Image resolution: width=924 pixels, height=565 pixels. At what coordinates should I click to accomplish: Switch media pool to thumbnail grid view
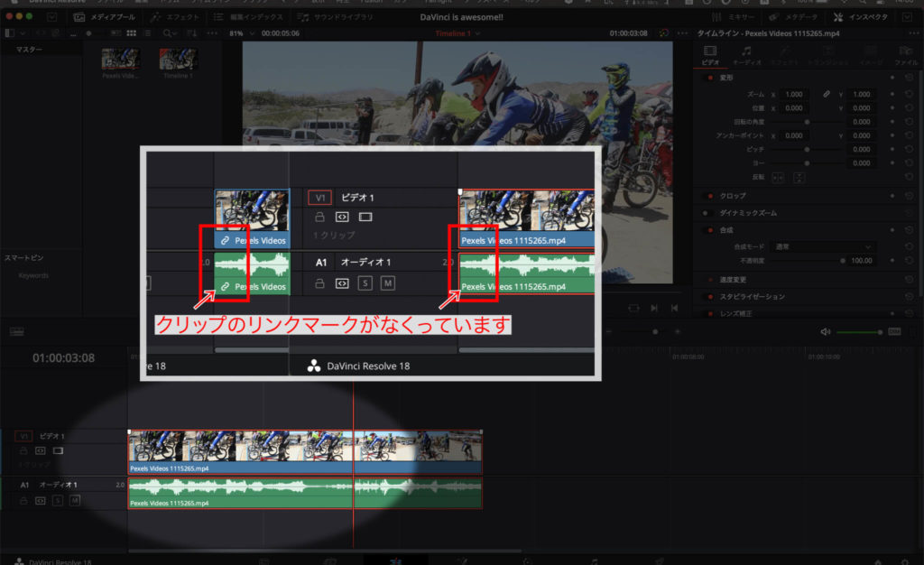point(132,33)
